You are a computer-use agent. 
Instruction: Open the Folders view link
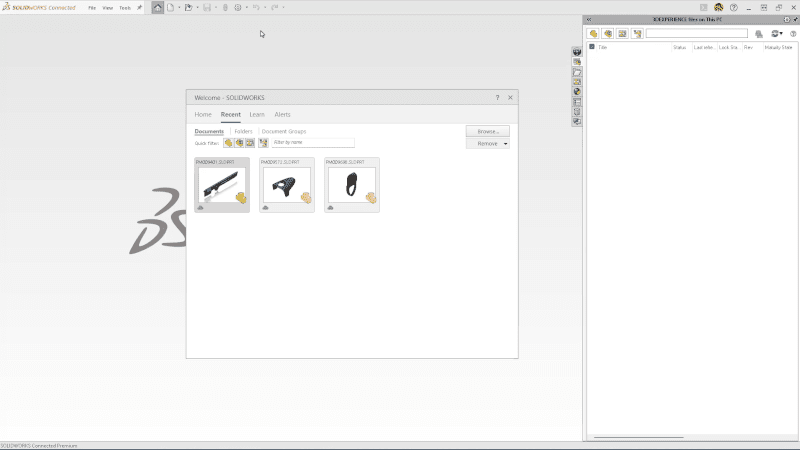243,131
